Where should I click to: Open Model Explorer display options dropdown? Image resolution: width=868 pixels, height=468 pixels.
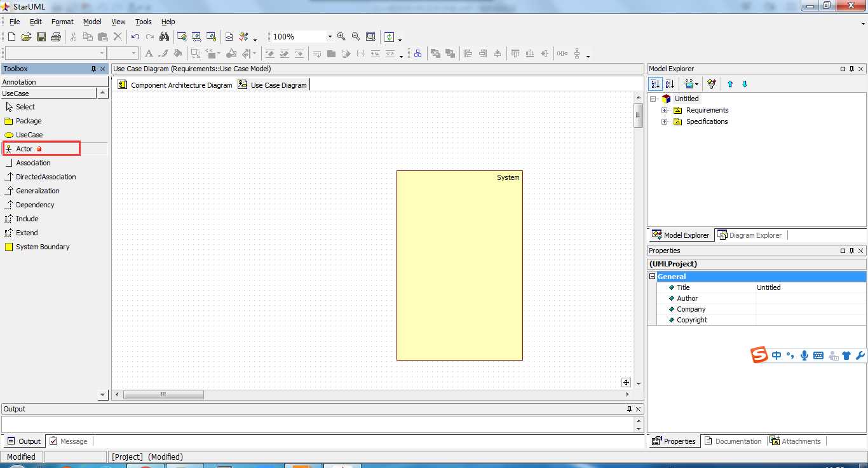691,84
